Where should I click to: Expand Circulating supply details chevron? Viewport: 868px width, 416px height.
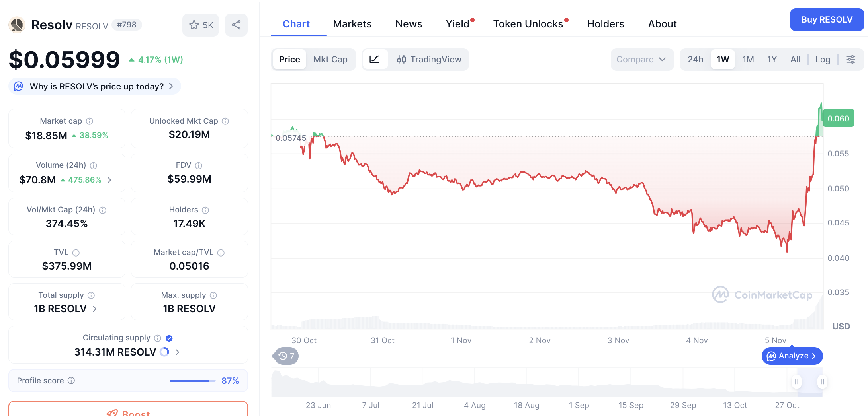click(x=178, y=352)
